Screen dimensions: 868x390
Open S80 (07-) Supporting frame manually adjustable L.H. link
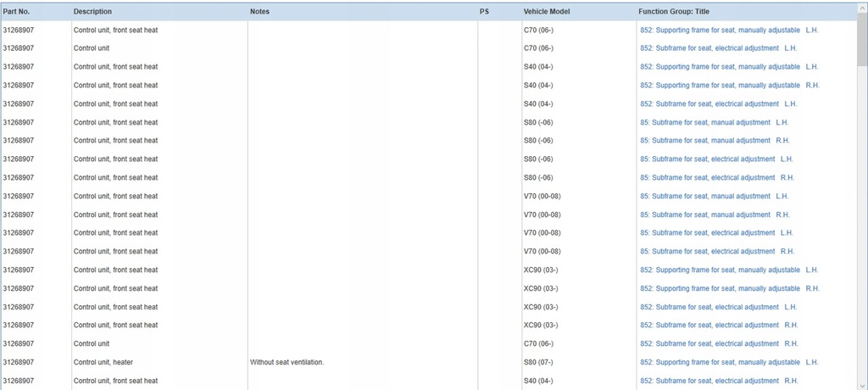coord(729,362)
